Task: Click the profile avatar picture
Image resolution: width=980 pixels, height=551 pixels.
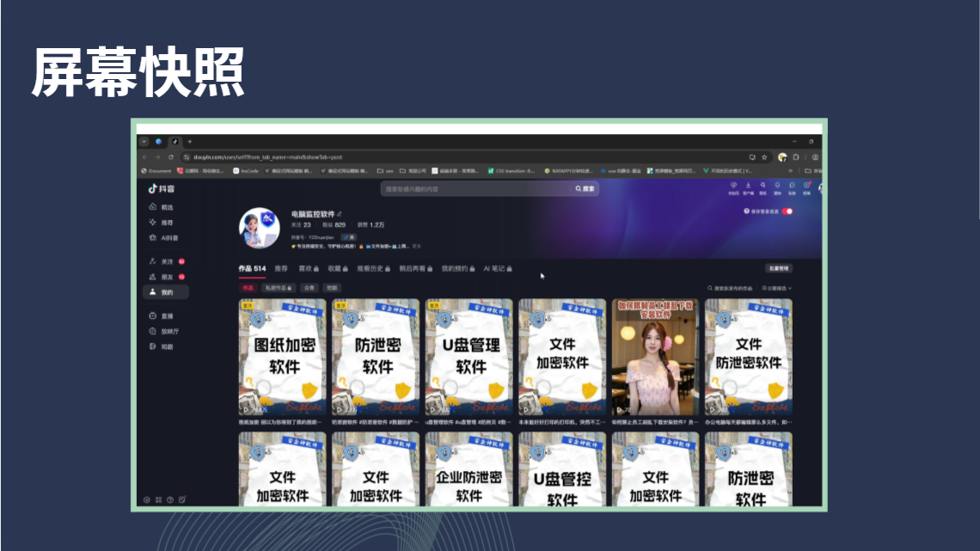Action: pos(260,228)
